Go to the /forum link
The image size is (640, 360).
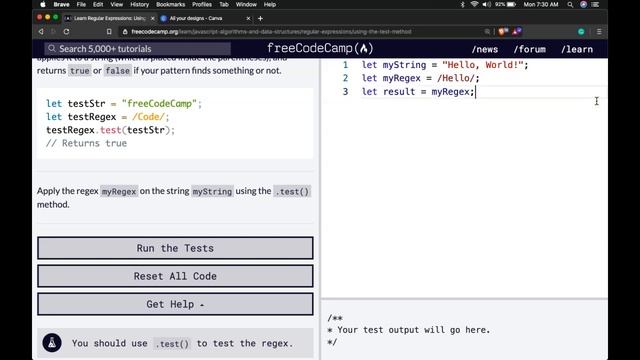click(529, 49)
